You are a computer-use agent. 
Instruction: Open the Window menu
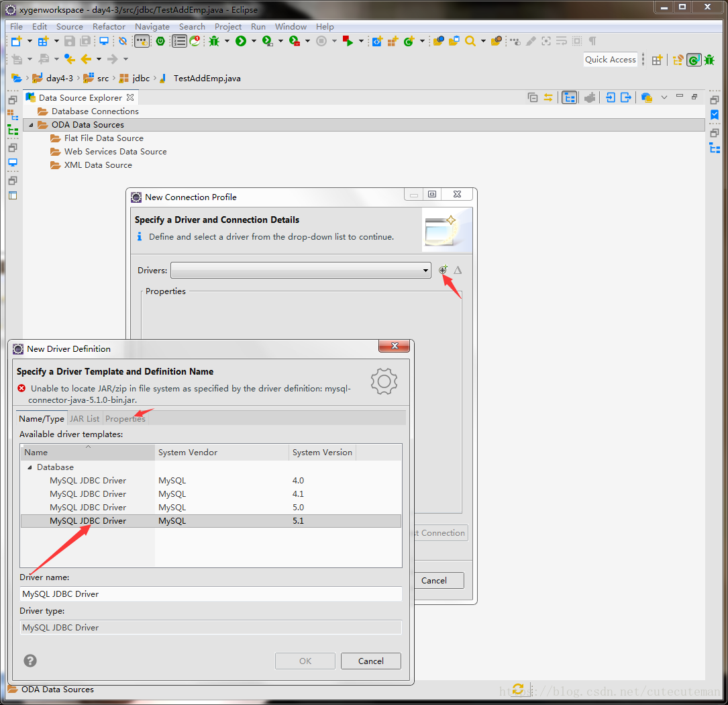click(x=291, y=26)
